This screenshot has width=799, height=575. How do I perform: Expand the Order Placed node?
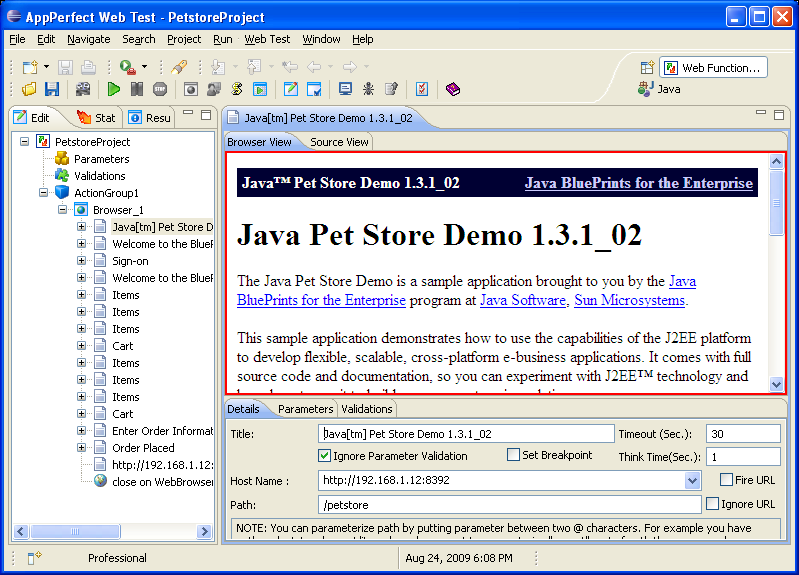(81, 448)
